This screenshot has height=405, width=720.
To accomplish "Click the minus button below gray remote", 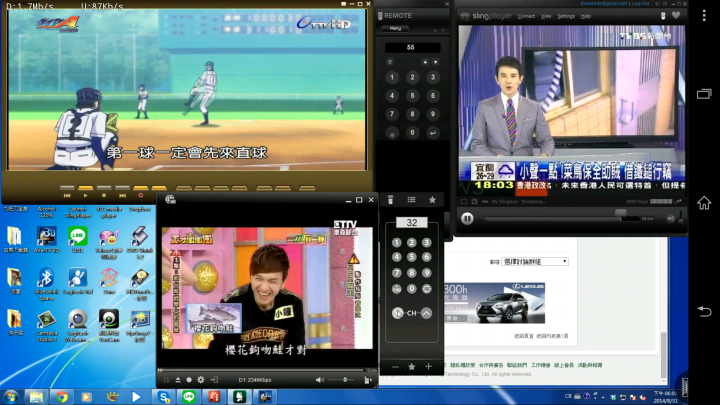I will (395, 366).
